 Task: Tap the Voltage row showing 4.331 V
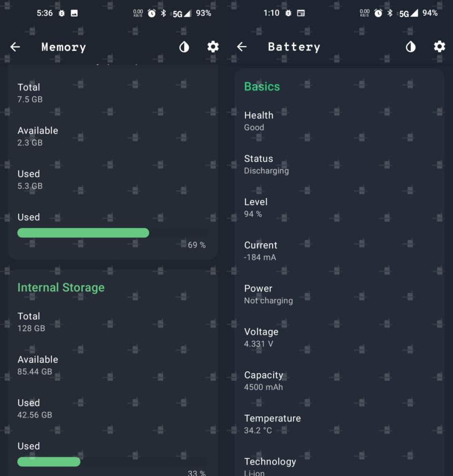pyautogui.click(x=261, y=337)
